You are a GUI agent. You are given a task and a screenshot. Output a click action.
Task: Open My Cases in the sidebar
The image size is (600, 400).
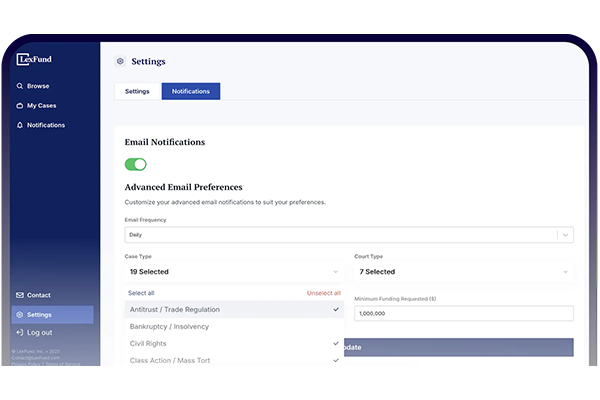tap(36, 106)
